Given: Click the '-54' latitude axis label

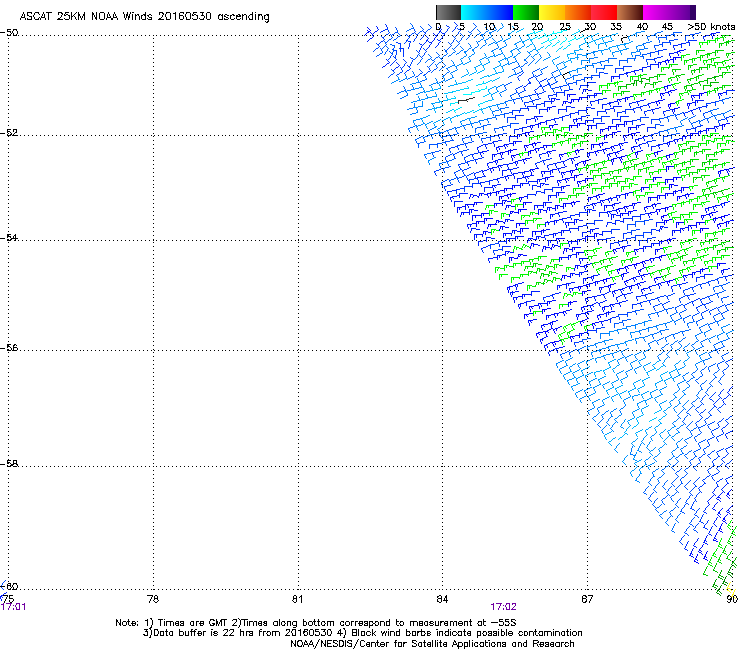Looking at the screenshot, I should click(9, 237).
